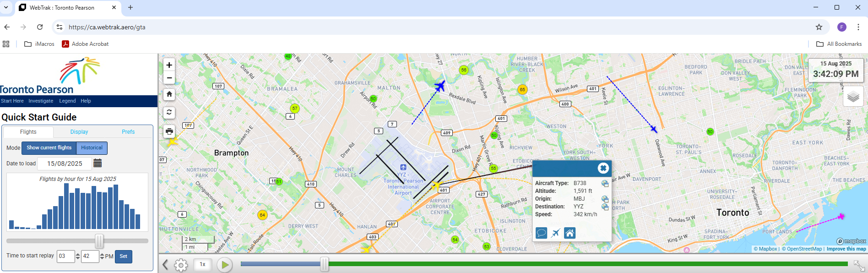Reset map to home view
Screen dimensions: 868x273
pos(169,94)
